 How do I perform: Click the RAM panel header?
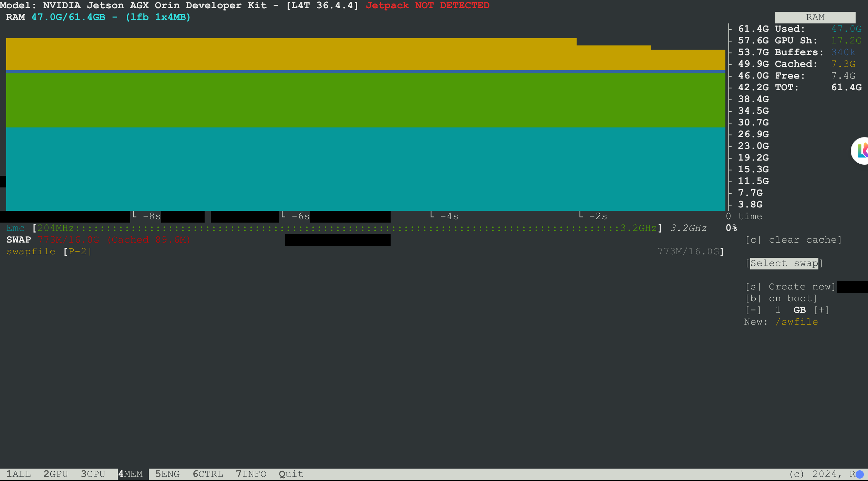(x=815, y=17)
